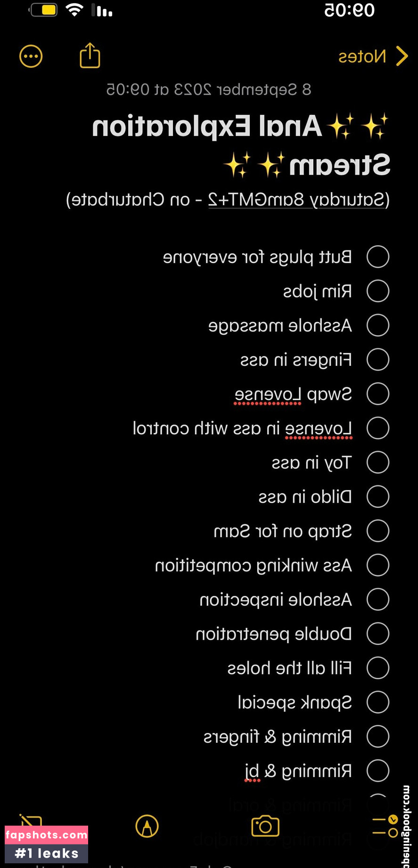The image size is (418, 868).
Task: Tap the note title heading text
Action: (x=240, y=145)
